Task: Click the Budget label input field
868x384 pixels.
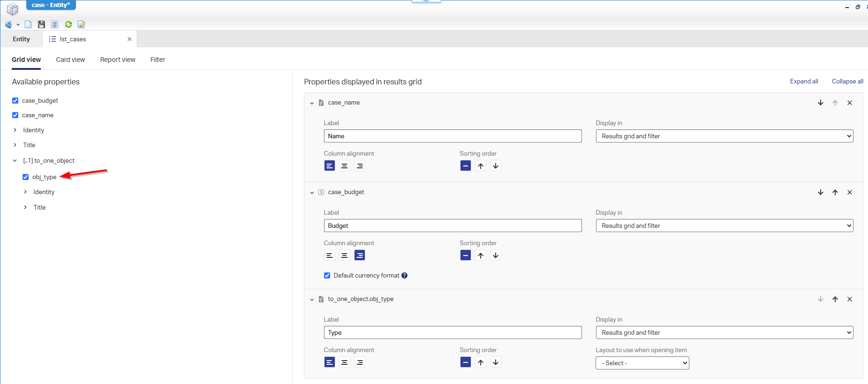Action: point(453,226)
